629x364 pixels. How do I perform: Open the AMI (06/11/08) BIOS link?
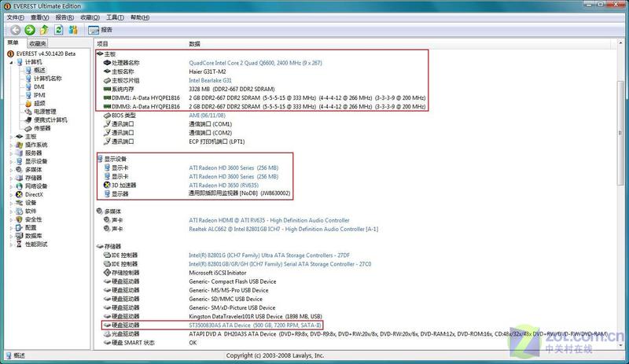click(207, 116)
